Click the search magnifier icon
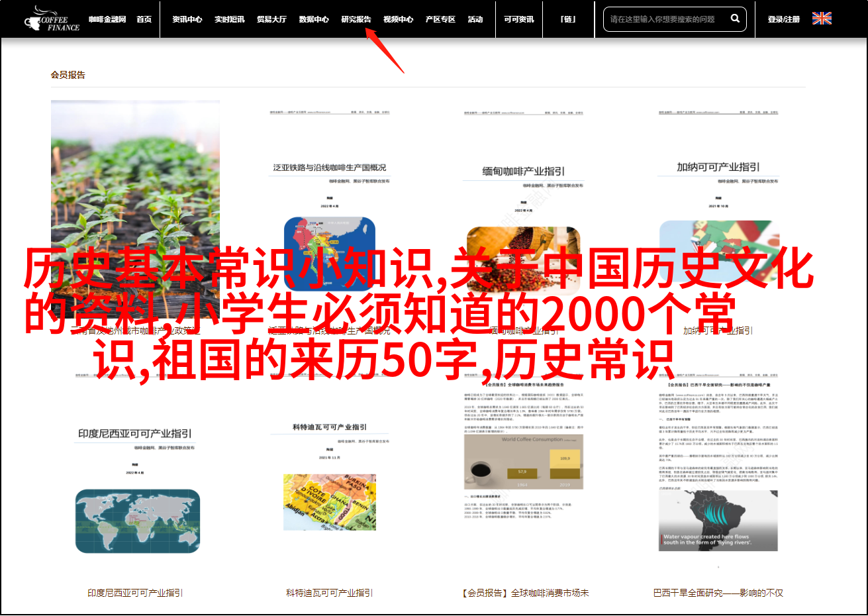 click(735, 19)
